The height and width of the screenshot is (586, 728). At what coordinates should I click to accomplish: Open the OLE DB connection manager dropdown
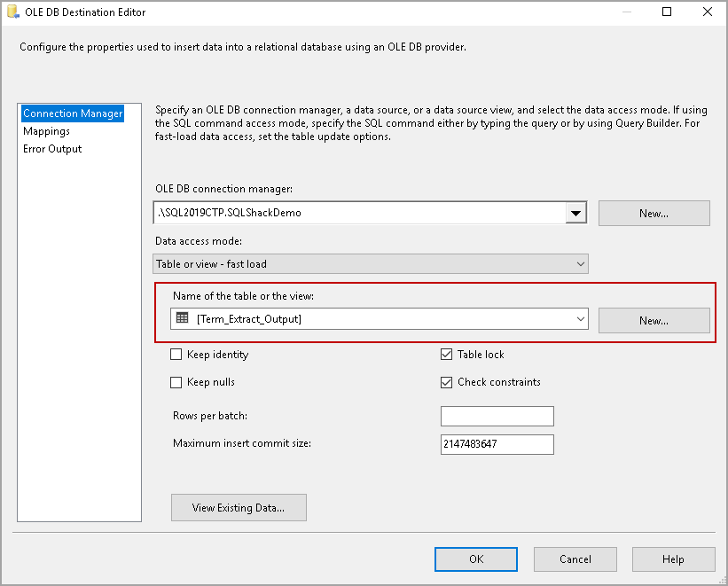click(576, 213)
